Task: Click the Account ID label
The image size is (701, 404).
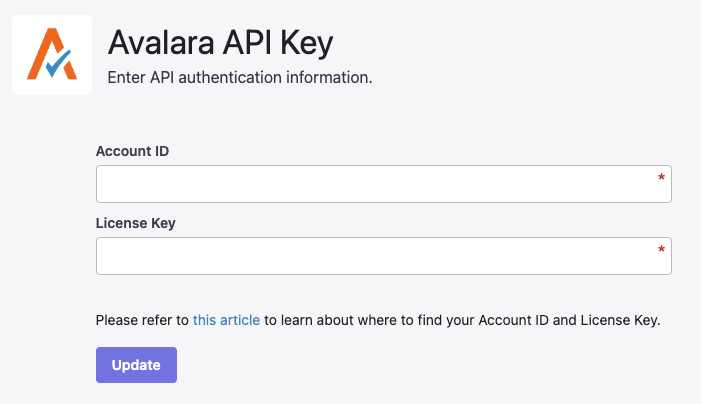Action: (132, 151)
